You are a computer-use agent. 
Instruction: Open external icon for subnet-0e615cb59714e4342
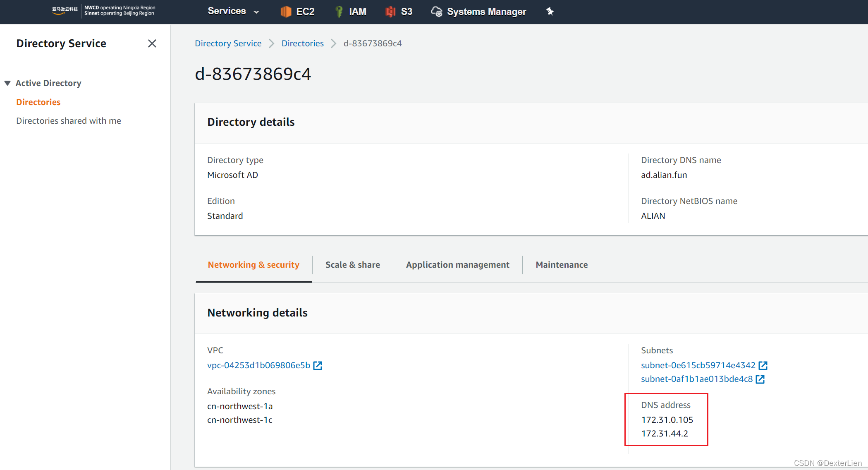[763, 366]
